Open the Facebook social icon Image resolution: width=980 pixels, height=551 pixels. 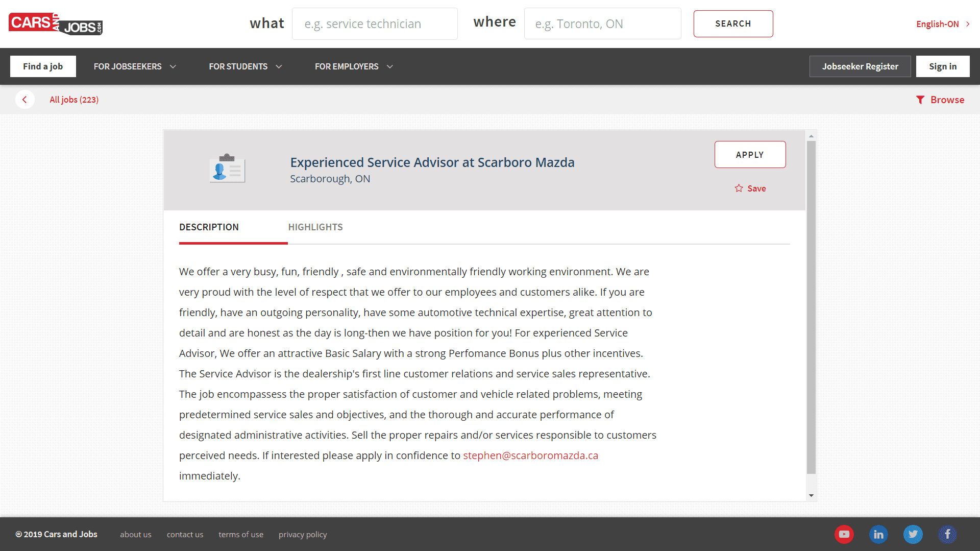tap(947, 534)
